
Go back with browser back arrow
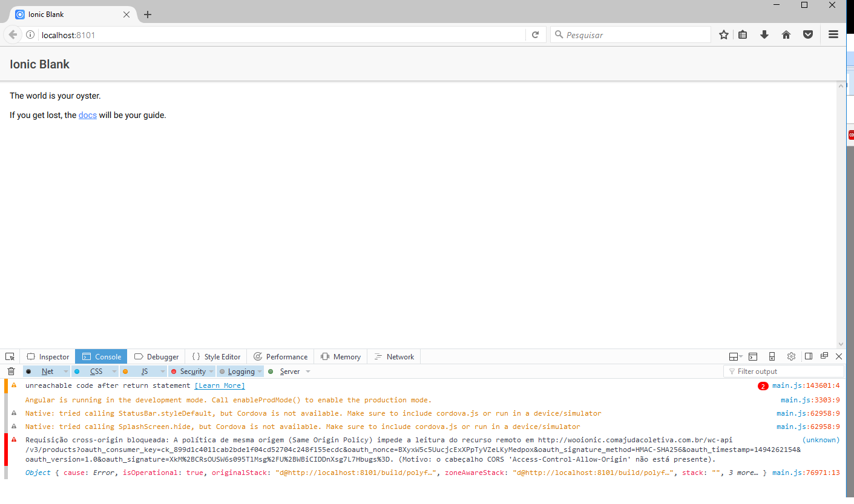click(12, 35)
